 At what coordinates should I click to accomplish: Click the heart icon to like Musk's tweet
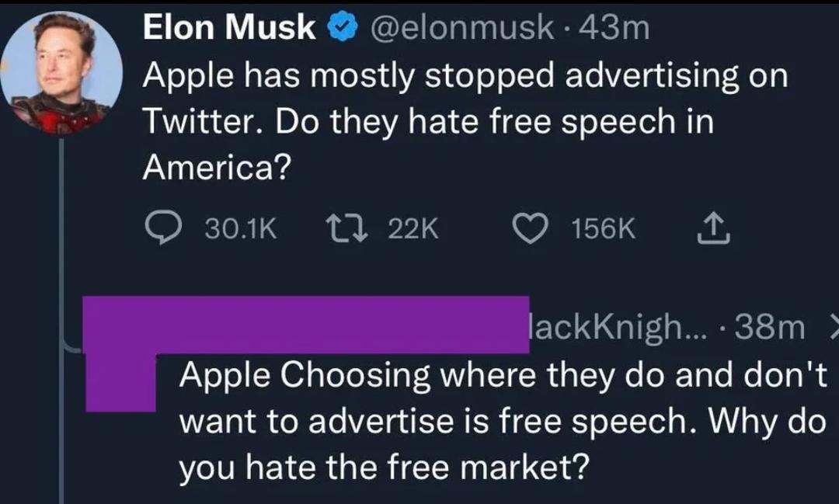coord(531,228)
